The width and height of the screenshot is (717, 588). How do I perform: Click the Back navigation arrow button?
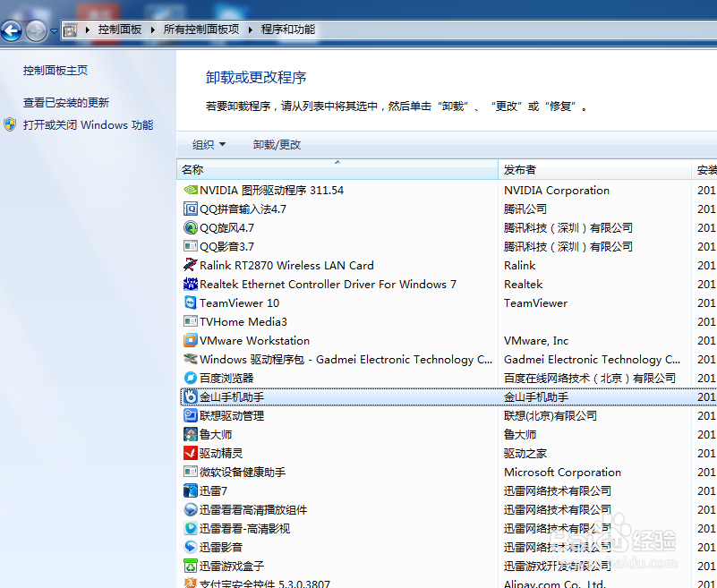(12, 31)
